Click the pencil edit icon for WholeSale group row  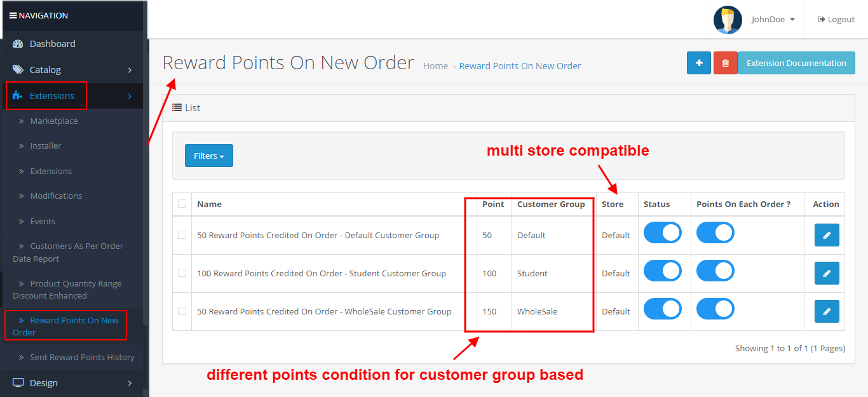pos(827,311)
